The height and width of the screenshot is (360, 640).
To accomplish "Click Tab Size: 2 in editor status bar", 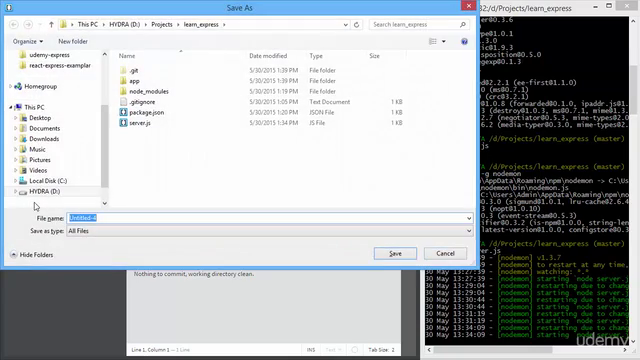I will click(381, 350).
